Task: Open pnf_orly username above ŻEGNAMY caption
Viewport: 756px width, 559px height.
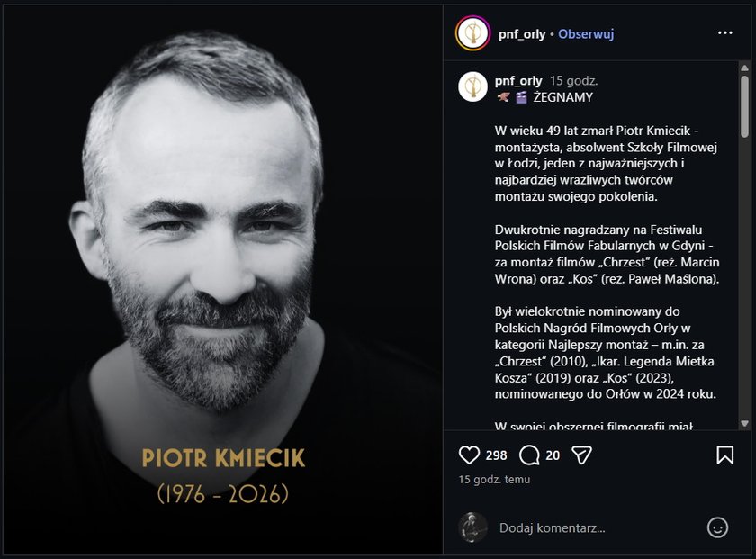Action: pos(518,80)
